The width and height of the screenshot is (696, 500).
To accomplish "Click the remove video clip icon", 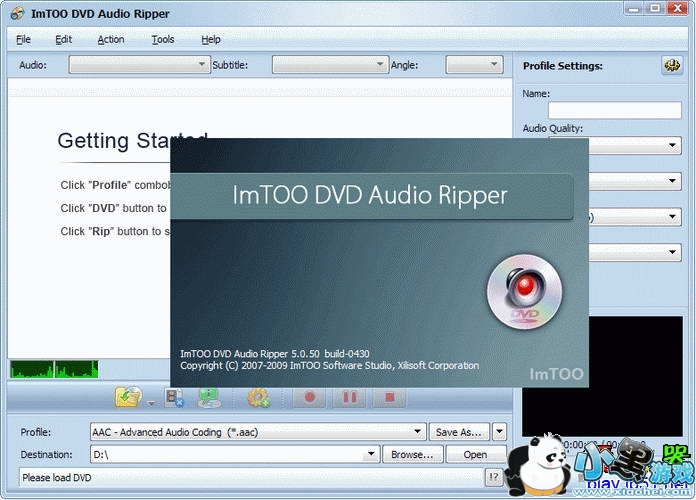I will point(174,397).
